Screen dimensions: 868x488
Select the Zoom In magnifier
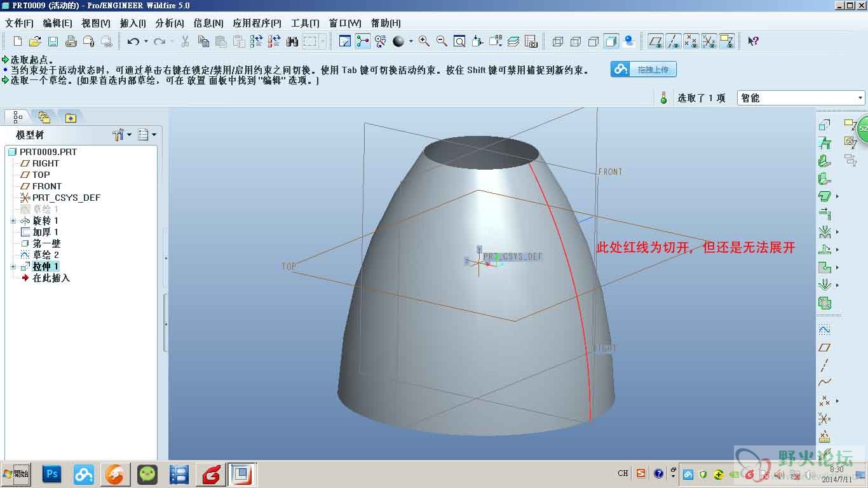(x=424, y=41)
